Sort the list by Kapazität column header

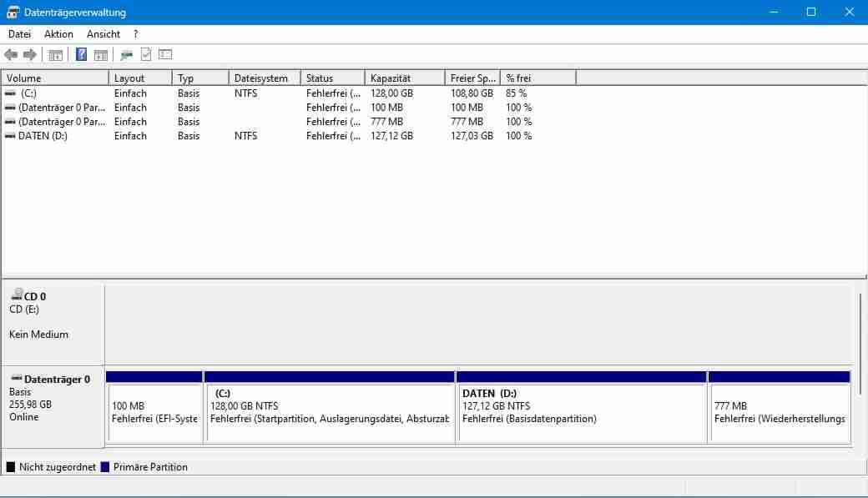point(404,78)
